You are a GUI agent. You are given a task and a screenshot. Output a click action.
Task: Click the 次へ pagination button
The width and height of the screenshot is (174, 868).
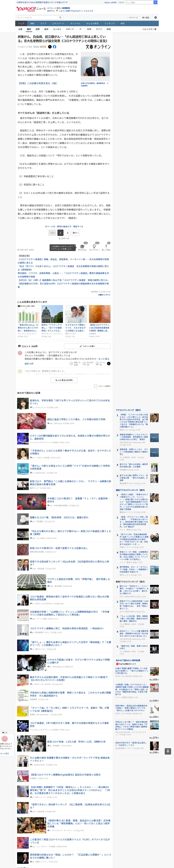point(76,233)
